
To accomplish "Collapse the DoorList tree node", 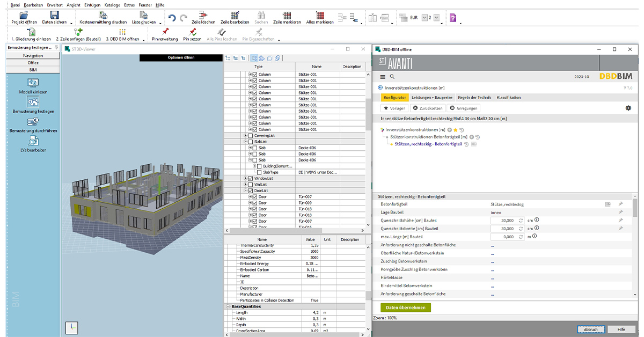I will 245,191.
